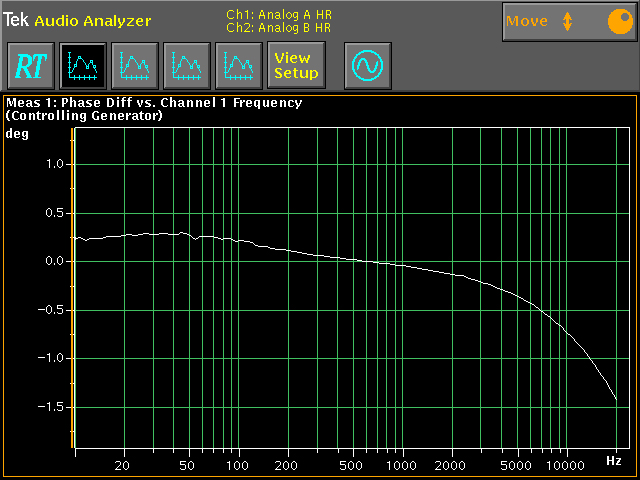Click the 10000 Hz frequency axis label
Screen dimensions: 640x480
point(567,466)
